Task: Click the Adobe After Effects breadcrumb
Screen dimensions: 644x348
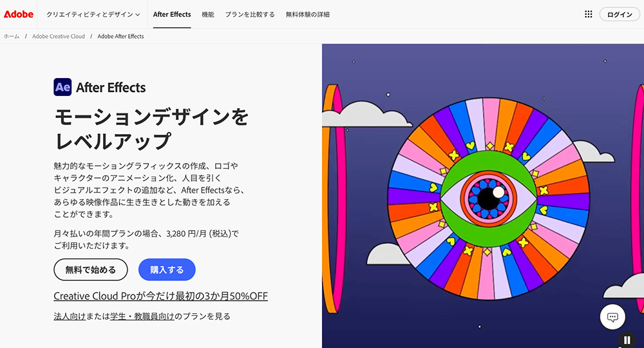Action: (121, 36)
